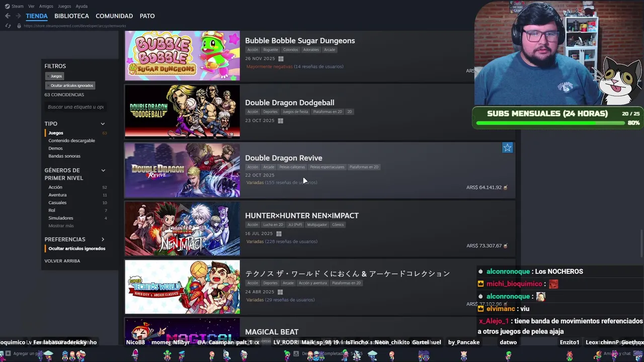Click the Roguelite tag on Bubble Bobble
Image resolution: width=644 pixels, height=362 pixels.
point(271,50)
